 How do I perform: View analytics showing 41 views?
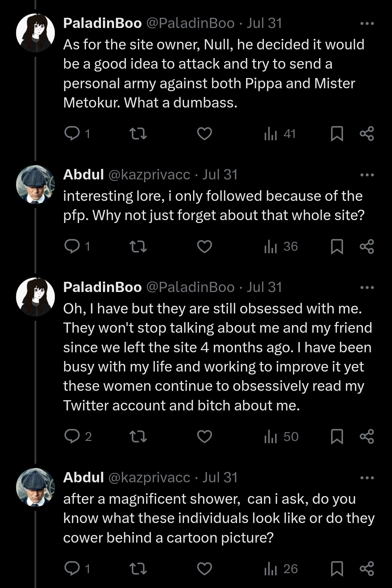(280, 134)
